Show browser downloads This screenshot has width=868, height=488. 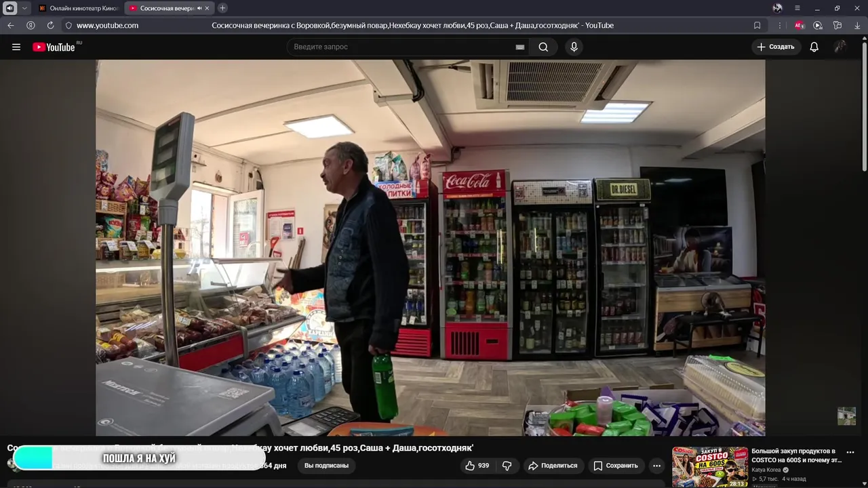click(857, 25)
